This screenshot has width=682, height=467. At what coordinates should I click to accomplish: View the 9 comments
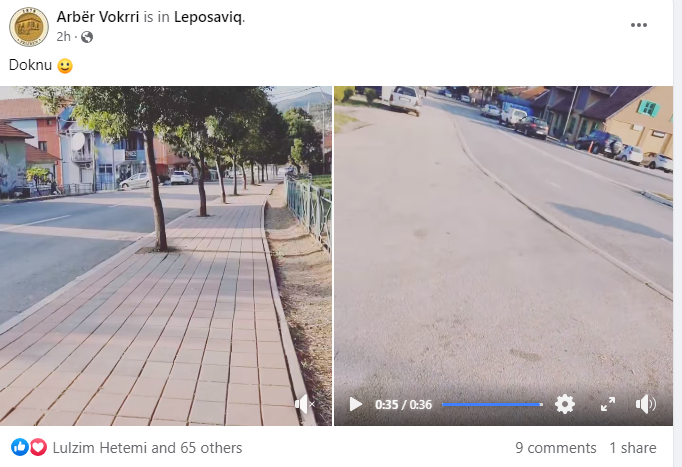[555, 448]
